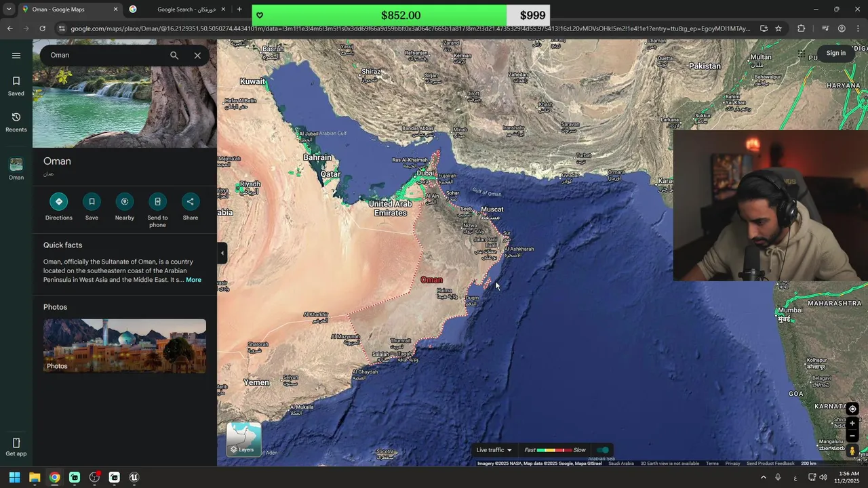Open the Privacy link

coord(732,464)
